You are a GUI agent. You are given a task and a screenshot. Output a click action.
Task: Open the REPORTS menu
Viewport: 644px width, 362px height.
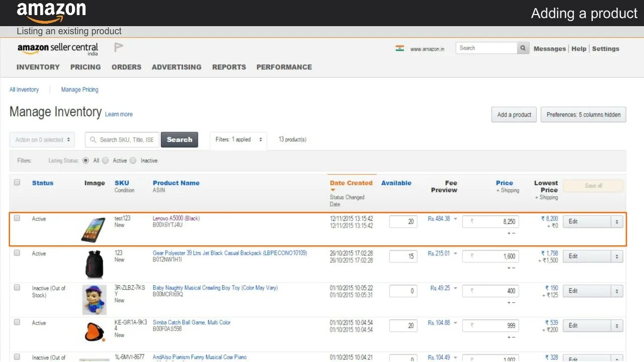[x=229, y=67]
